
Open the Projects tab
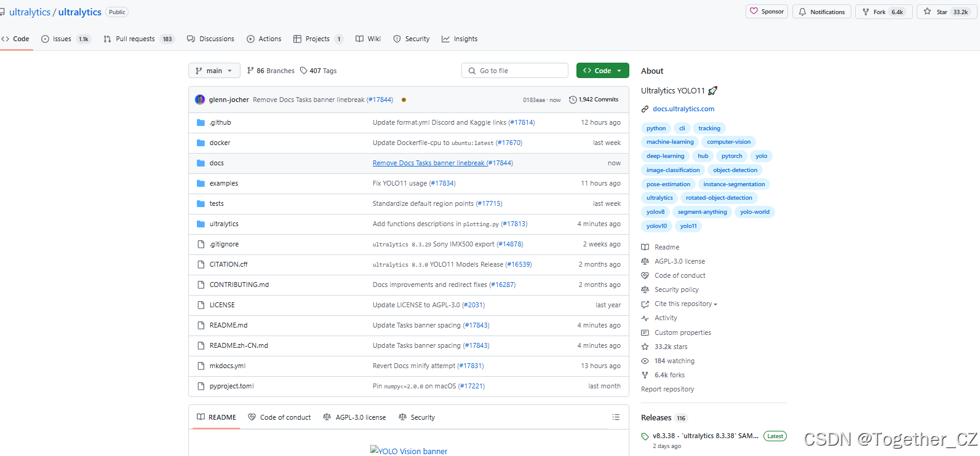click(x=318, y=39)
